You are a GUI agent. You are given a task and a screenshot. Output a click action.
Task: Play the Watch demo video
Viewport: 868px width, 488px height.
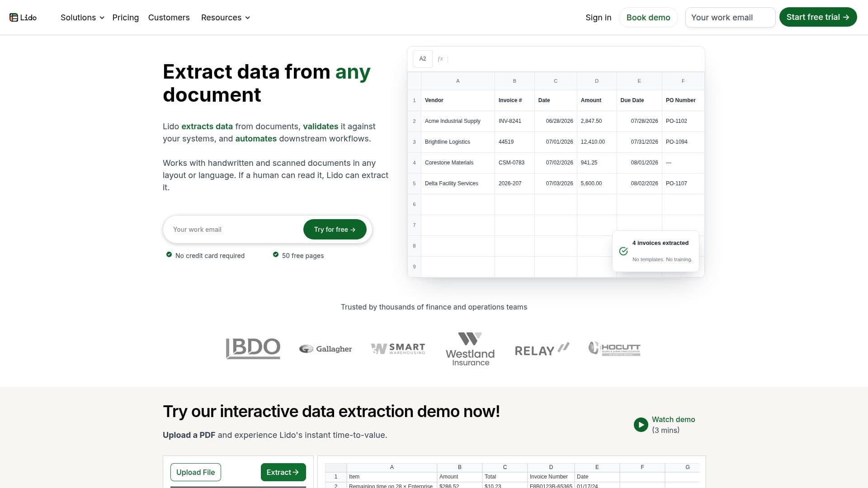click(641, 425)
